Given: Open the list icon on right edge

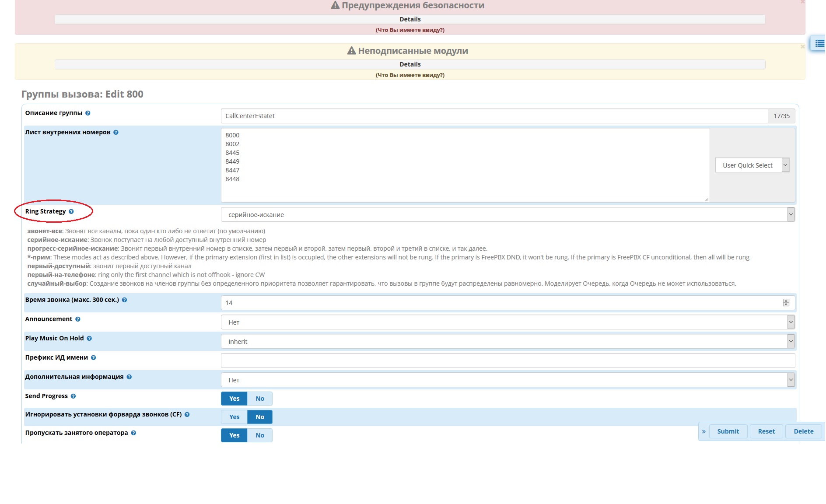Looking at the screenshot, I should tap(819, 43).
